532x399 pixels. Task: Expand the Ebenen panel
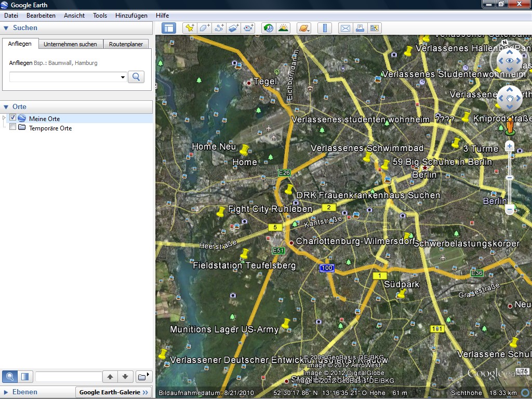tap(6, 392)
